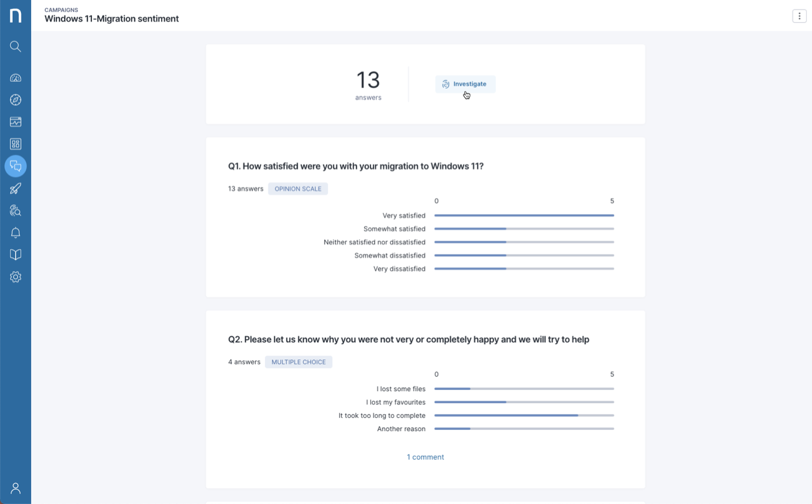
Task: Select the Dashboards gauge icon
Action: 15,77
